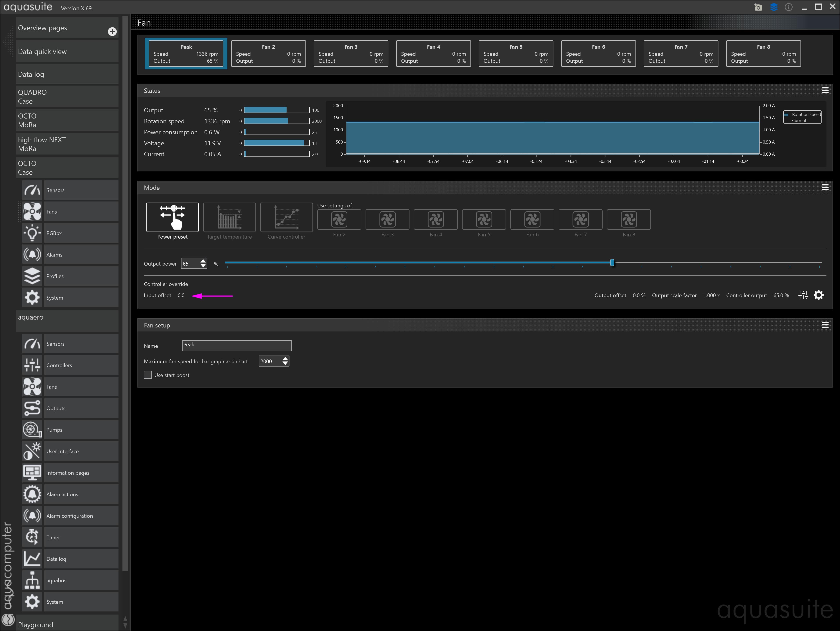Open the Fan setup panel menu
This screenshot has width=840, height=631.
click(x=825, y=325)
